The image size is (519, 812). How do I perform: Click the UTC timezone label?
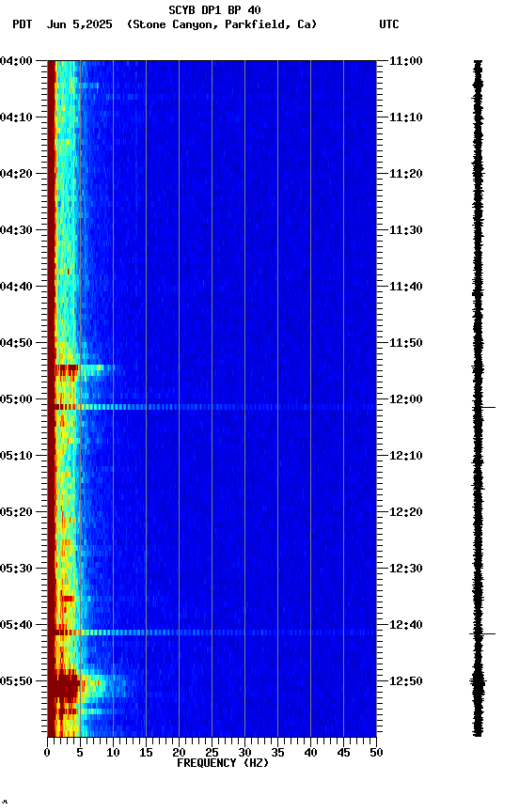(x=389, y=24)
